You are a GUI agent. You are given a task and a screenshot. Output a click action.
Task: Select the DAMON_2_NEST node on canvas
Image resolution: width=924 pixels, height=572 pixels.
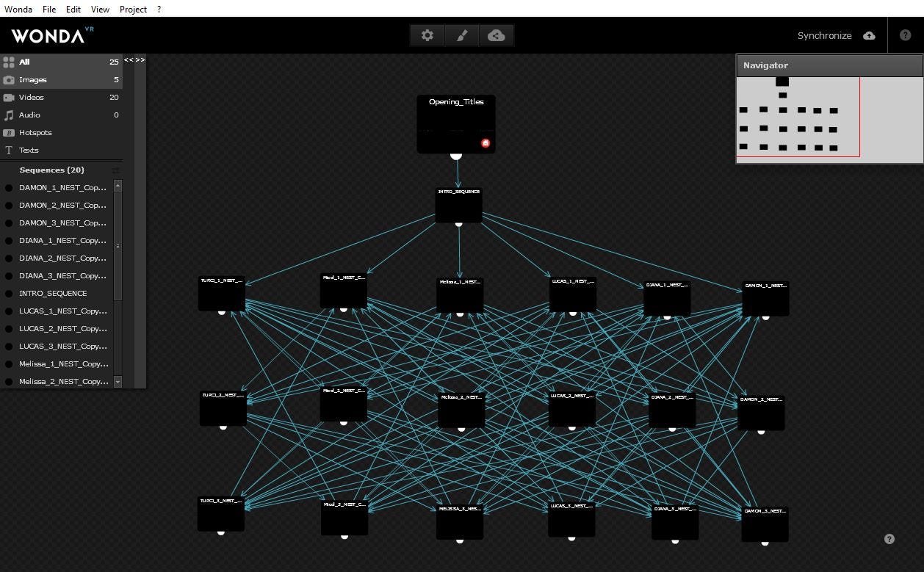[x=761, y=413]
